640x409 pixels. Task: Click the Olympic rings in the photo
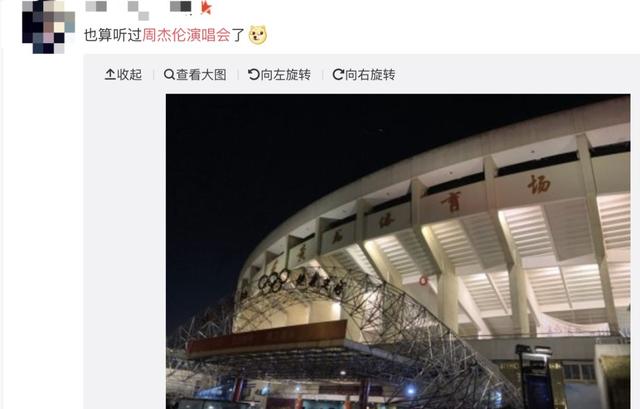pyautogui.click(x=273, y=282)
